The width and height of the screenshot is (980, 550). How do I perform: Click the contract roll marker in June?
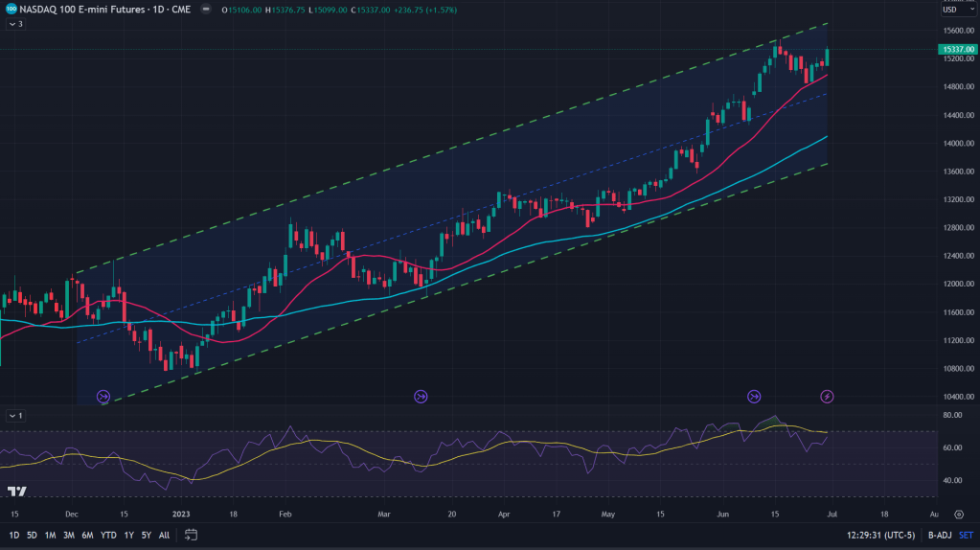754,396
